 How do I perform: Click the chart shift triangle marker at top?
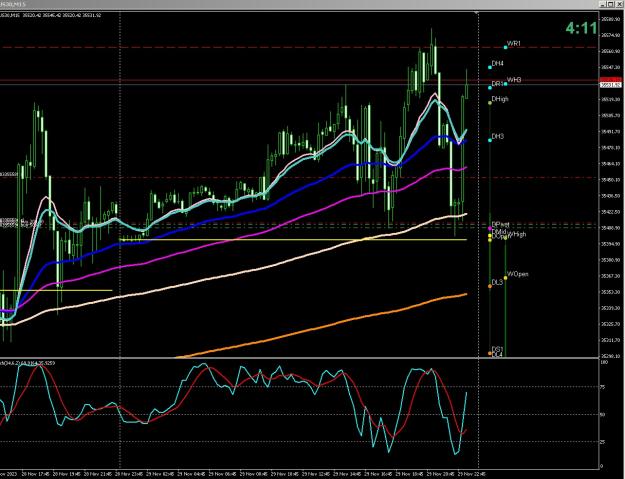click(476, 13)
